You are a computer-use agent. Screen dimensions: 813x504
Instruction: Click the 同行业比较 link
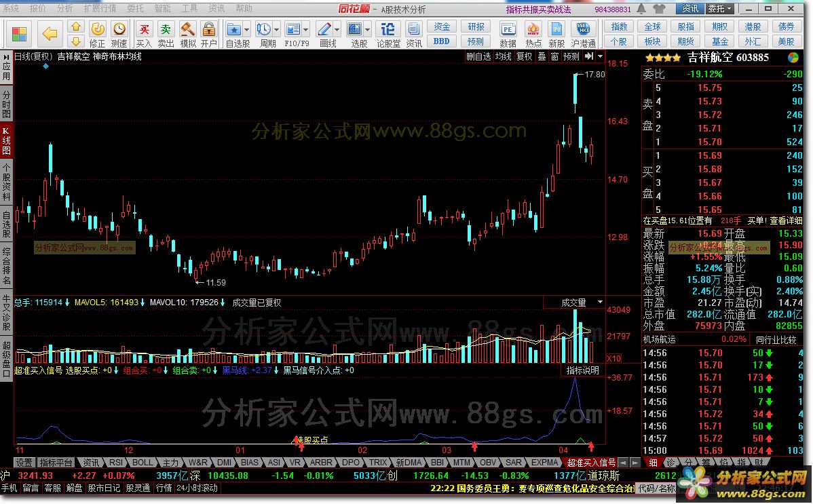776,340
